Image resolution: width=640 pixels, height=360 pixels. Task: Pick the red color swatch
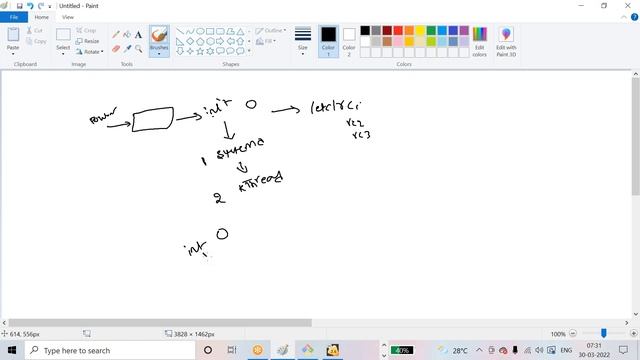(398, 31)
